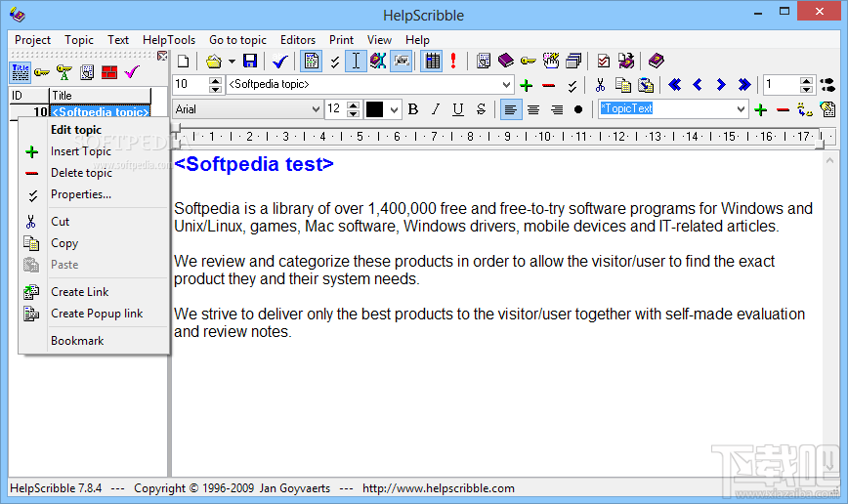Image resolution: width=848 pixels, height=504 pixels.
Task: Click the purple closed book icon
Action: (506, 61)
